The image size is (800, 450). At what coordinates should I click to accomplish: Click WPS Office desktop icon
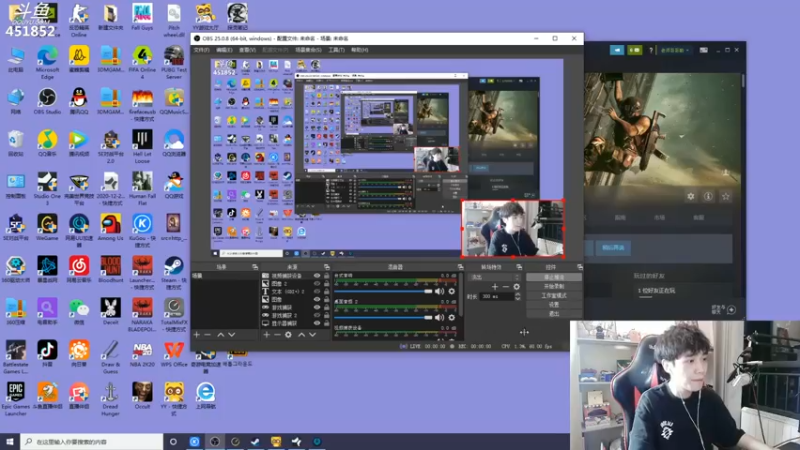(173, 354)
